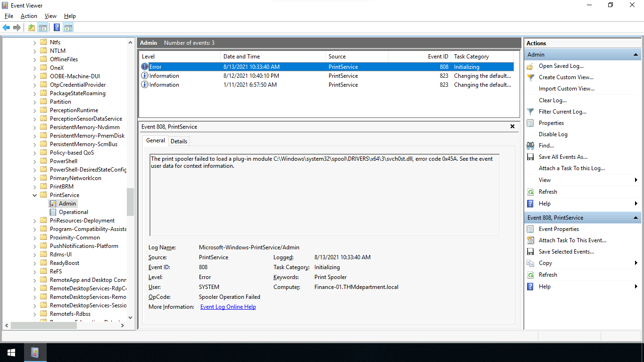Close the Event 808 preview pane
Screen dimensions: 644x362
pyautogui.click(x=512, y=127)
